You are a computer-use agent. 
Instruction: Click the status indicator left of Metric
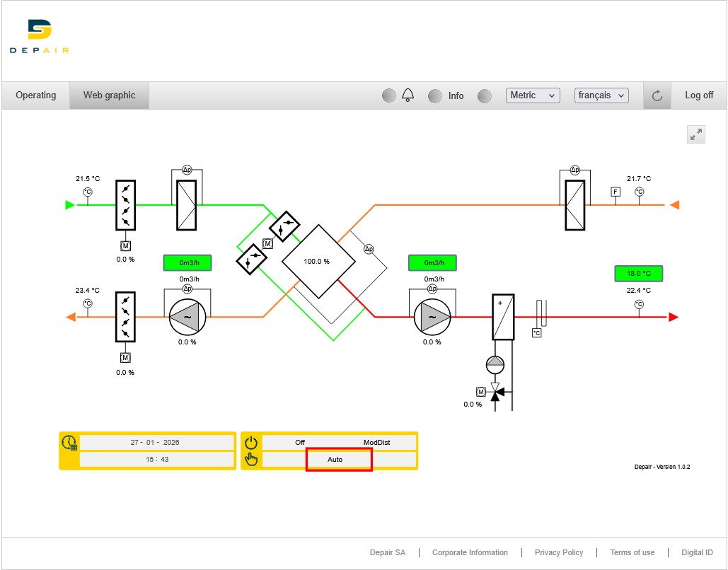pyautogui.click(x=484, y=96)
